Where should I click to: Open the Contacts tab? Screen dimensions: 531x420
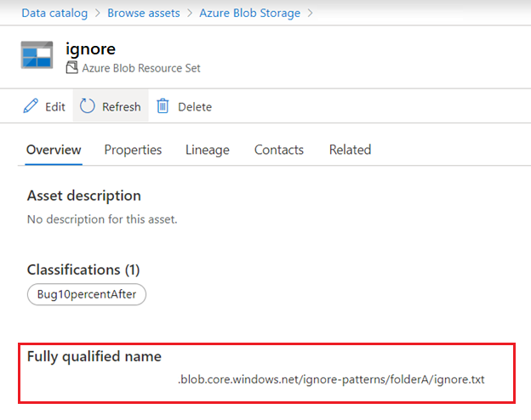pyautogui.click(x=279, y=150)
